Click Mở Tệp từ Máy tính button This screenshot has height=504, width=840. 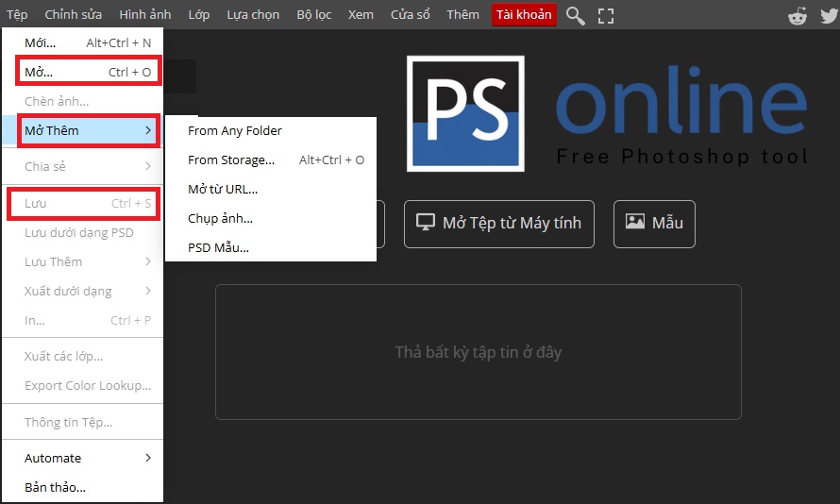498,224
